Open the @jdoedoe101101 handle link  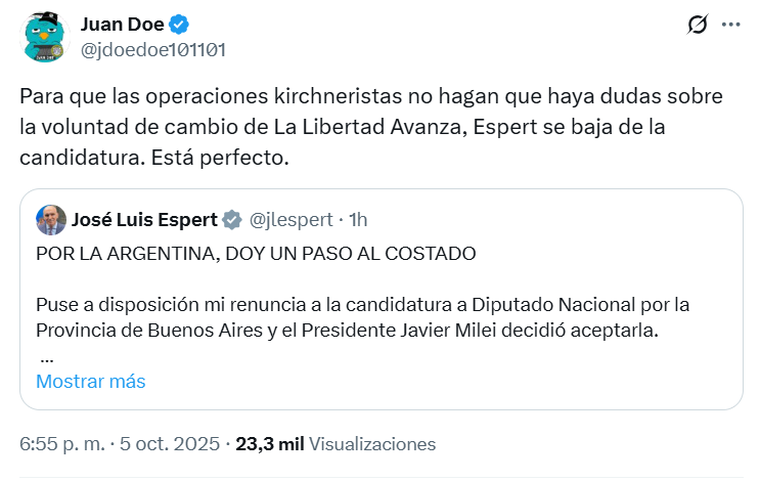[153, 49]
